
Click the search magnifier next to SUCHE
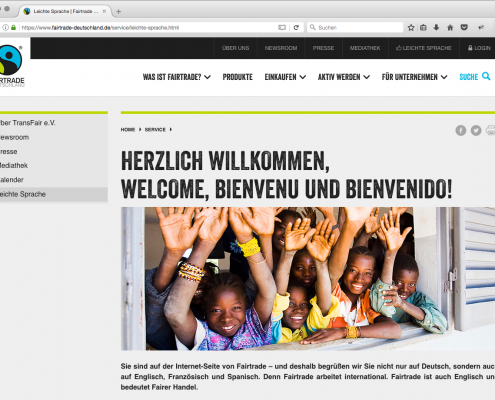pyautogui.click(x=486, y=76)
